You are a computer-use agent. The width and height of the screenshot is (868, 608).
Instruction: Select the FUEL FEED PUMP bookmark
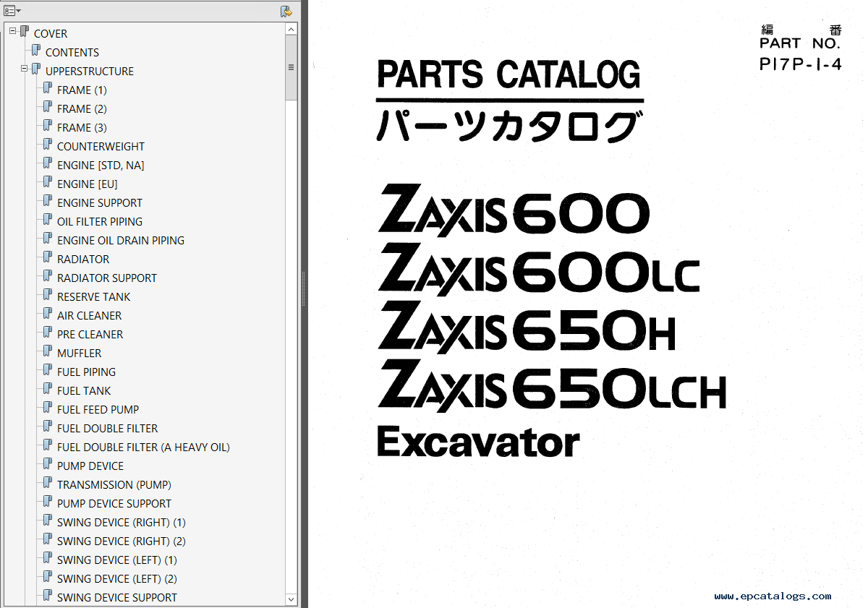coord(98,410)
